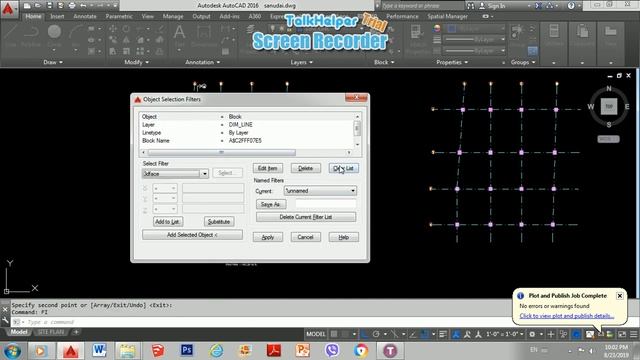Open the SITE PLAN layout tab
This screenshot has height=360, width=640.
point(51,332)
